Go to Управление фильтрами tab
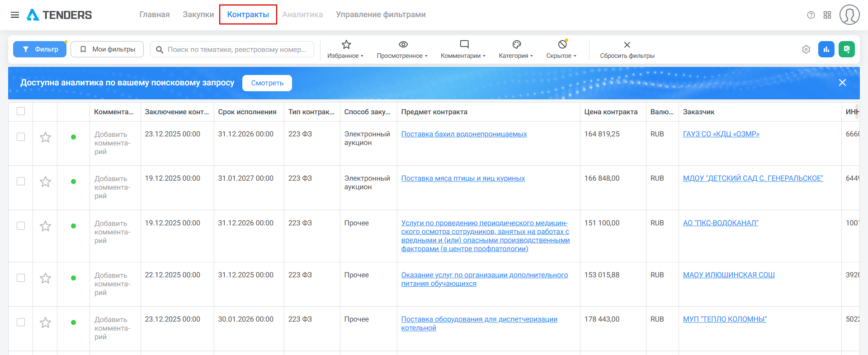Image resolution: width=868 pixels, height=355 pixels. (x=381, y=14)
